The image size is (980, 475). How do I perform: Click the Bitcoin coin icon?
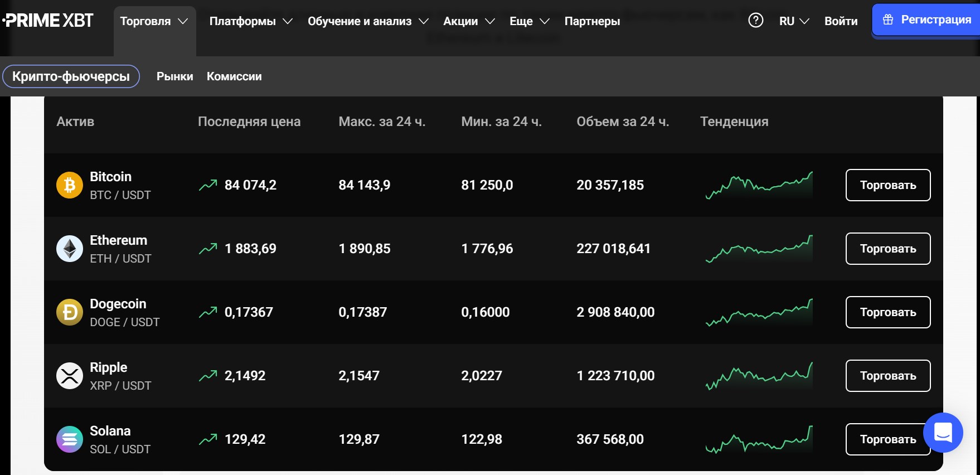point(70,185)
